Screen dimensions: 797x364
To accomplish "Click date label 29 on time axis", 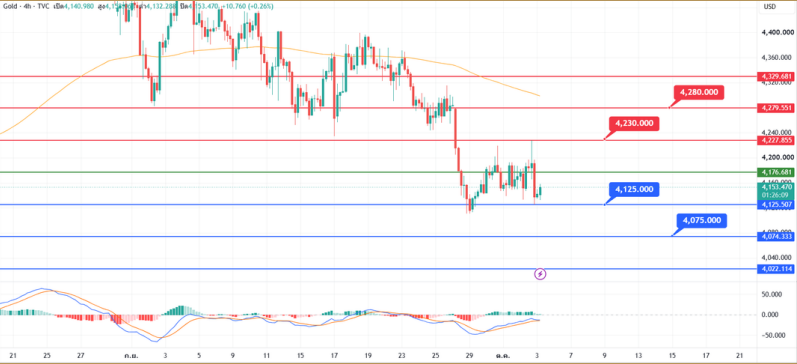I will coord(469,355).
